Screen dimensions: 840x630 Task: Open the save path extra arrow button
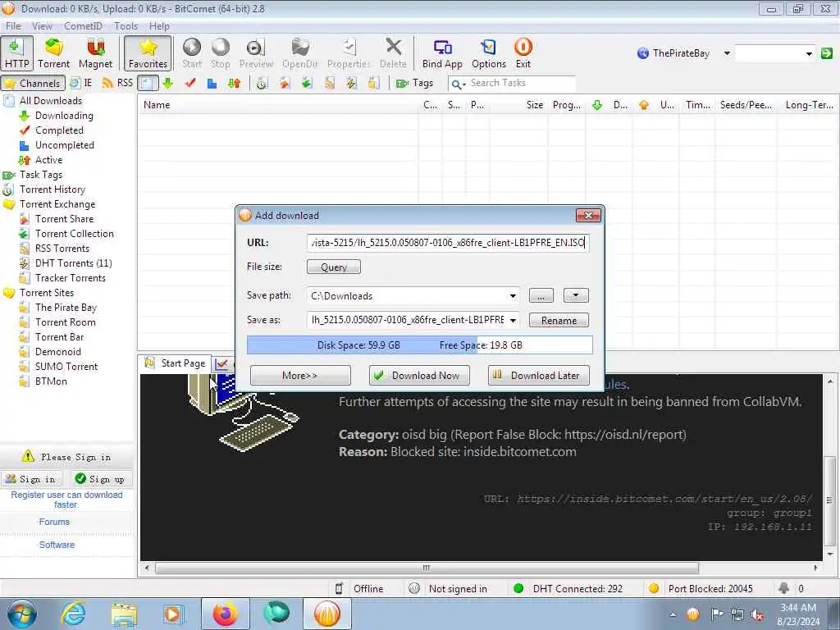(576, 295)
